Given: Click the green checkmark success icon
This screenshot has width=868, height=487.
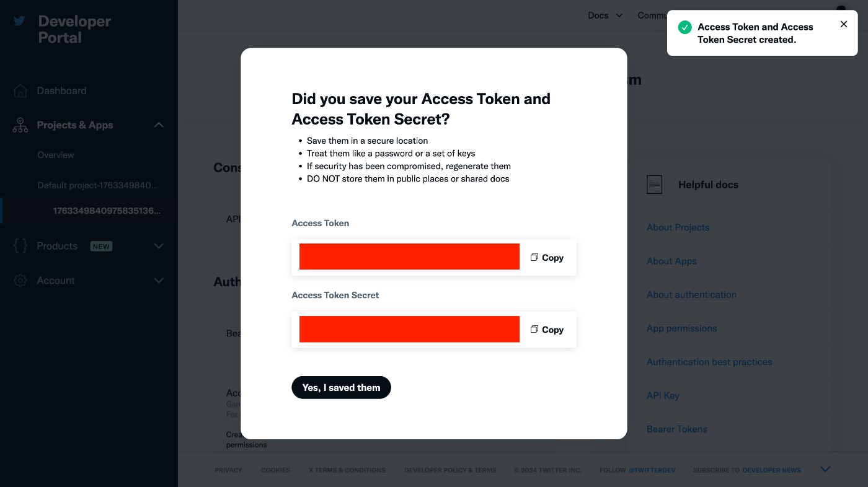Looking at the screenshot, I should [x=685, y=27].
